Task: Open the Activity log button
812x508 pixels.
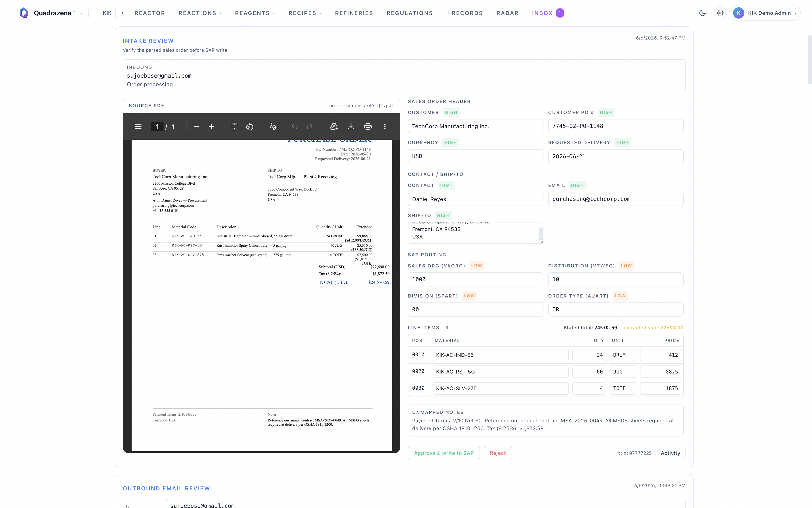Action: point(670,453)
